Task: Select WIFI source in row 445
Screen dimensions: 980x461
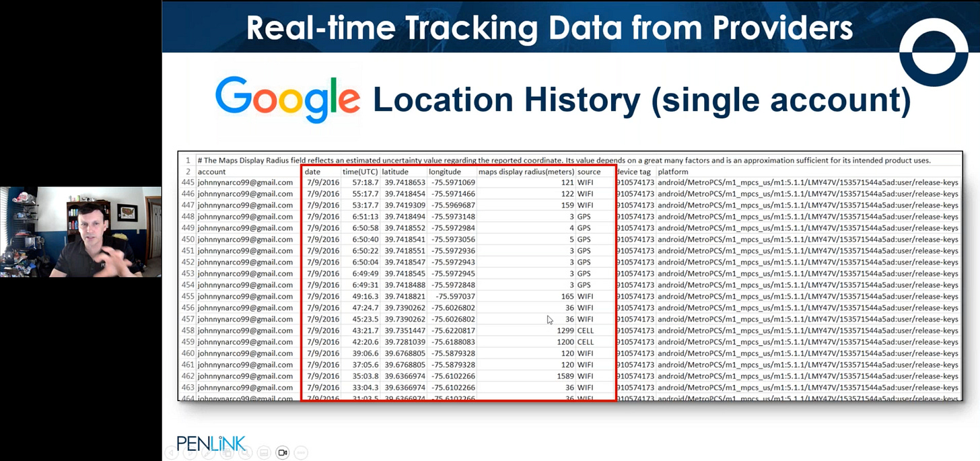Action: (585, 182)
